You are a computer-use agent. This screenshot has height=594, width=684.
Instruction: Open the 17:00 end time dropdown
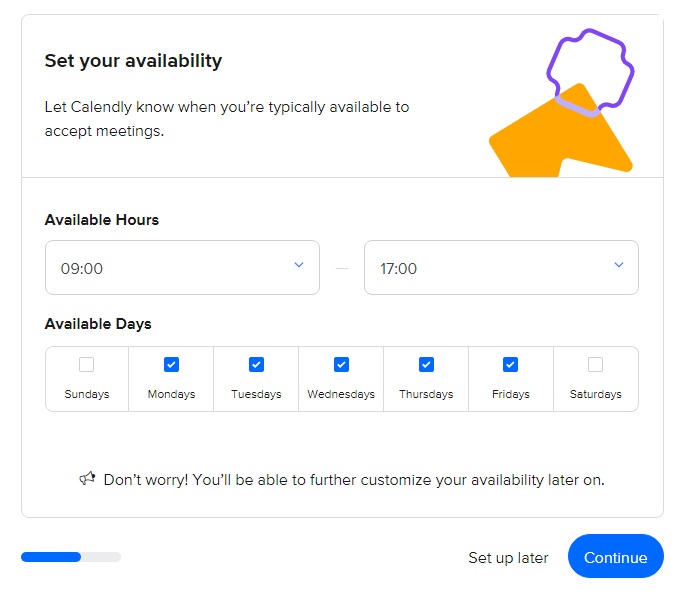pos(501,267)
